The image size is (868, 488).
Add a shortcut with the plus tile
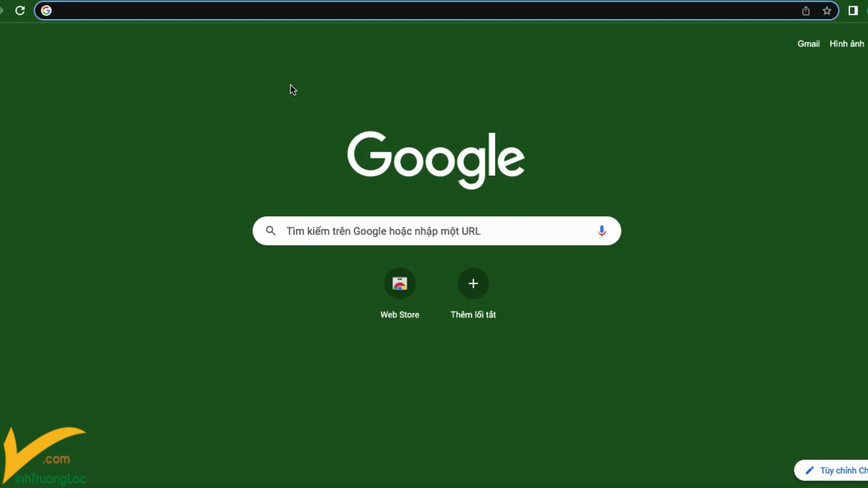[x=473, y=283]
